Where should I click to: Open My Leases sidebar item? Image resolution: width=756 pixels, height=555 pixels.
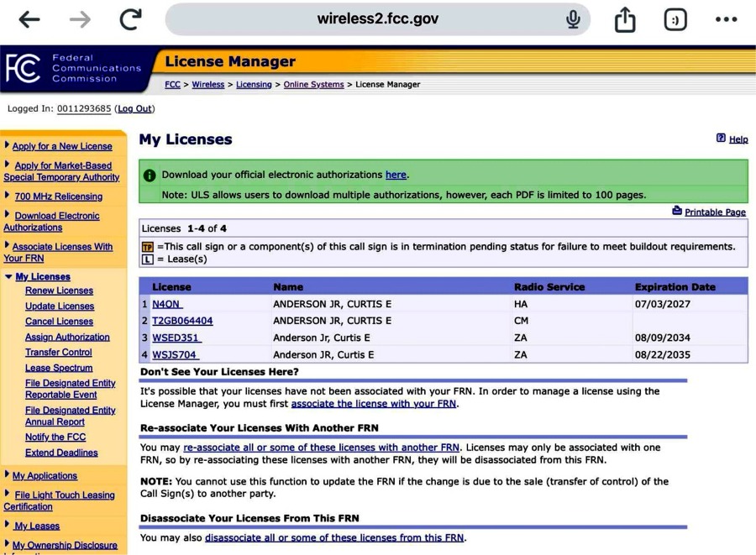37,526
